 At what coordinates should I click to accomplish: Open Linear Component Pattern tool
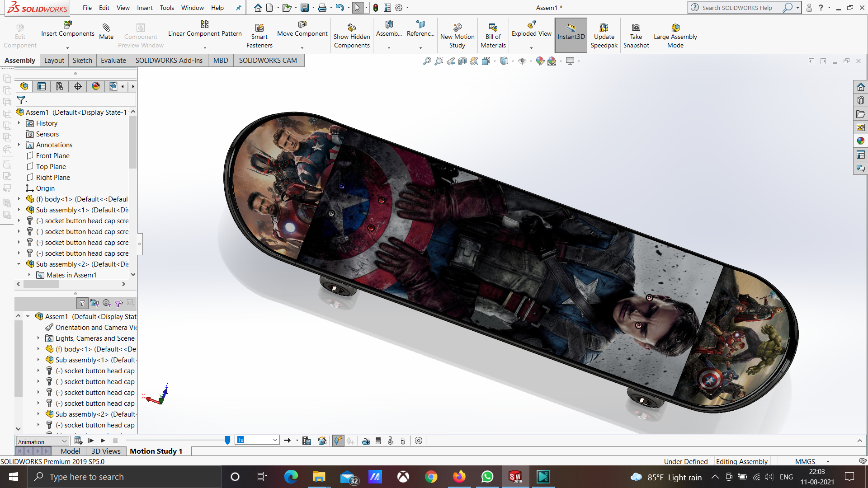pos(205,29)
